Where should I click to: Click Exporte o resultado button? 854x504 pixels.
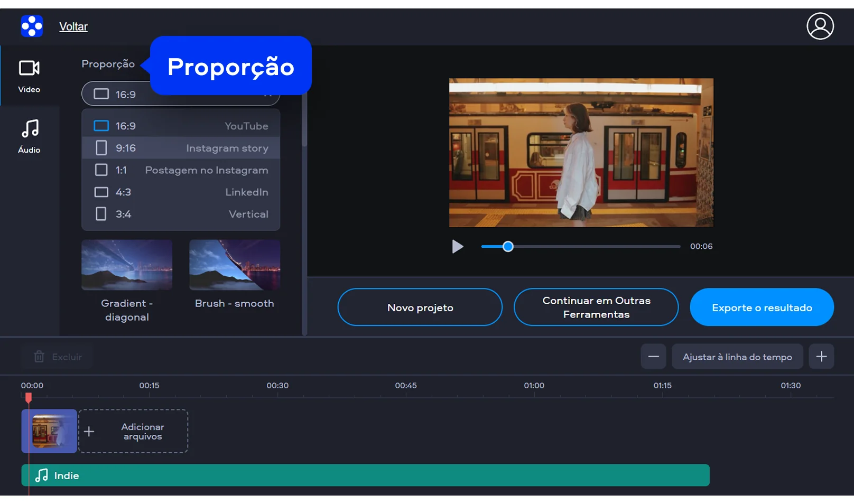761,307
